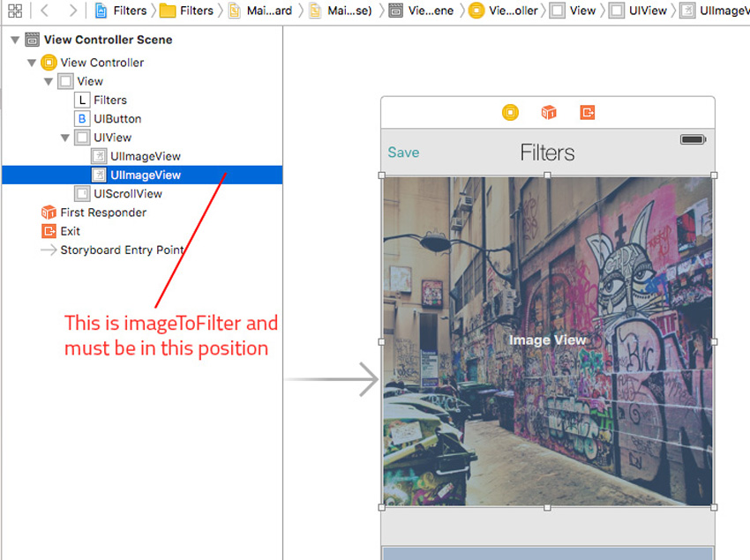Click the UIScrollView row icon
Image resolution: width=750 pixels, height=560 pixels.
[x=82, y=194]
